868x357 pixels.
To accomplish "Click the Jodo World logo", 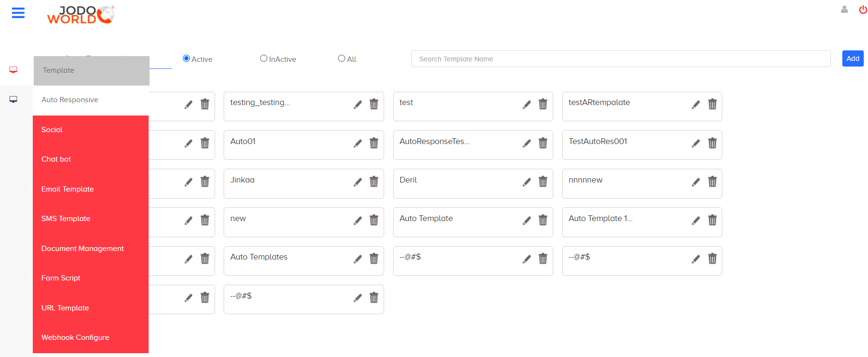I will click(x=81, y=15).
